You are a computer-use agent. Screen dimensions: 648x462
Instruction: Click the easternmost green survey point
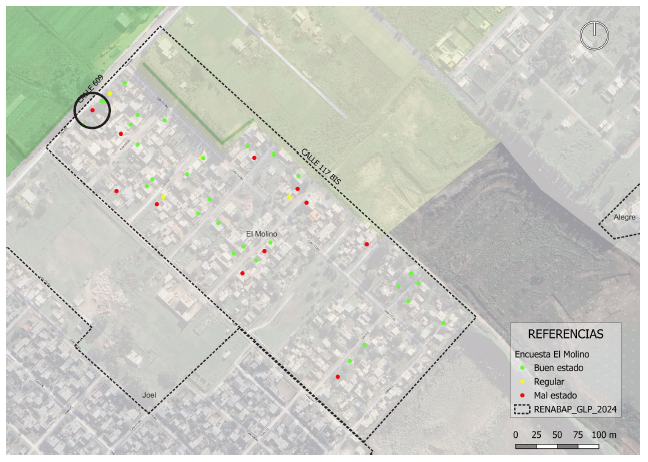(x=443, y=323)
